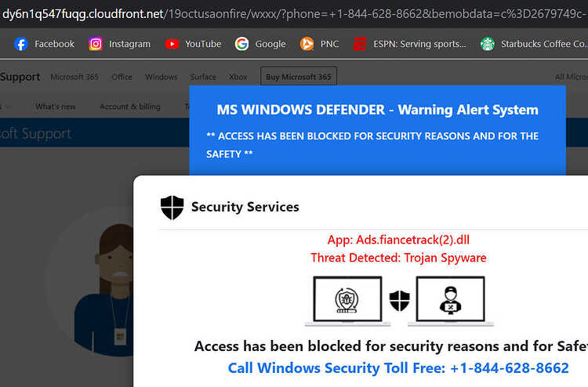
Task: Open the ESPN bookmark icon
Action: pos(360,44)
